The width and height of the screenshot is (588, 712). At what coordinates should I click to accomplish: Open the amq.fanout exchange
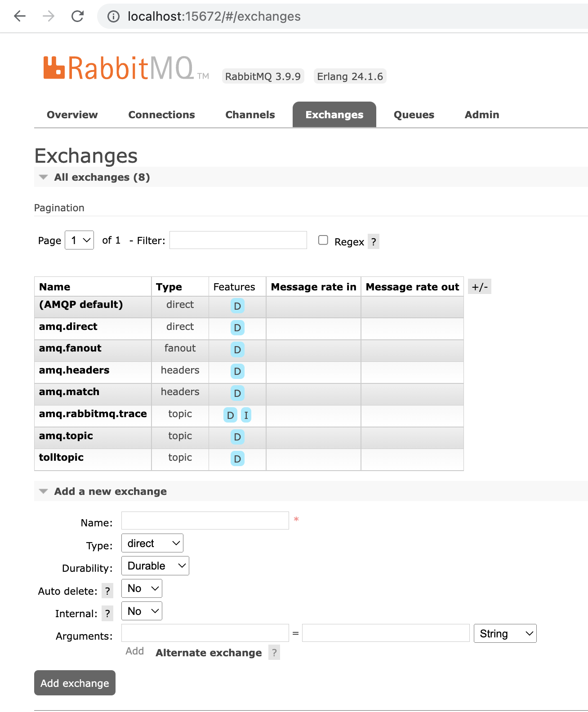(x=70, y=348)
